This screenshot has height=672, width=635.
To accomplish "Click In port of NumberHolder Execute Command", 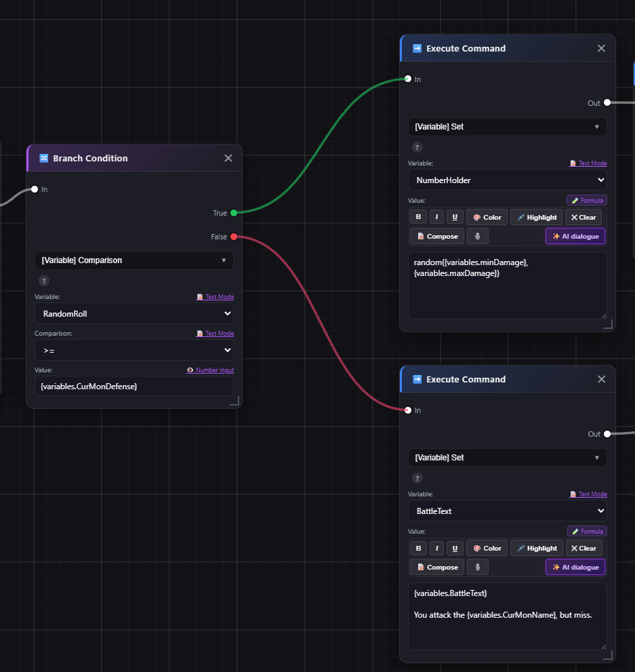I will [408, 79].
